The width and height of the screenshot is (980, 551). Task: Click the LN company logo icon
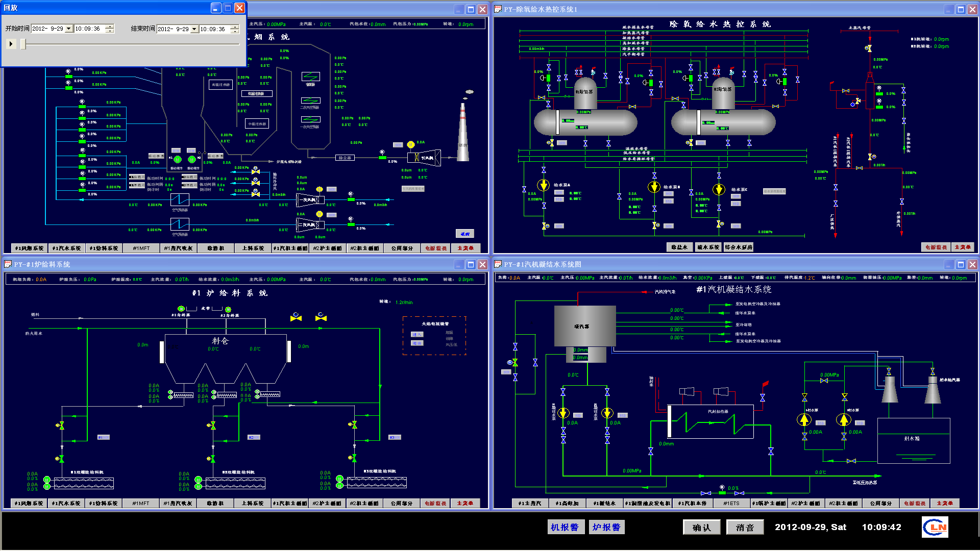(x=935, y=527)
